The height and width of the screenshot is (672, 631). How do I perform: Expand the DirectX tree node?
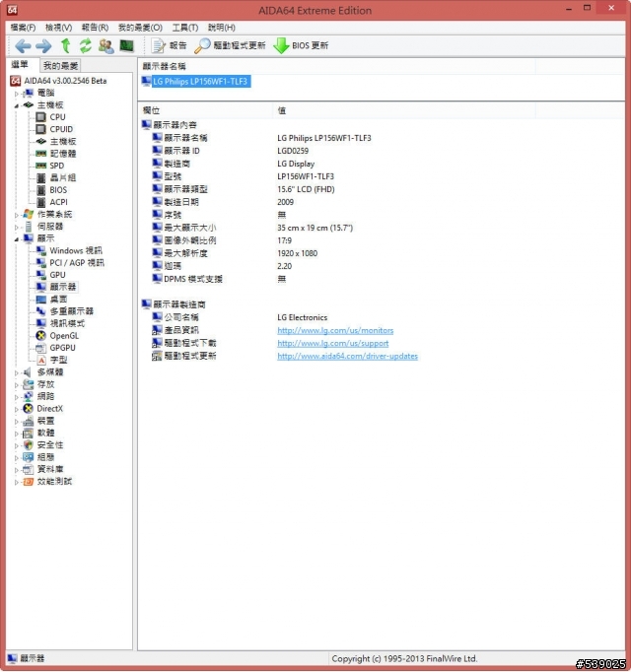(17, 409)
